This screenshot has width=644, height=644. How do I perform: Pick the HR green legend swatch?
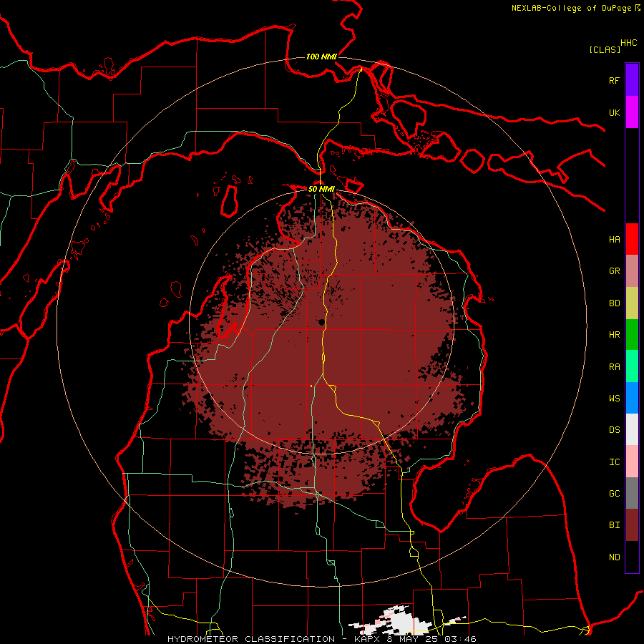(x=632, y=335)
